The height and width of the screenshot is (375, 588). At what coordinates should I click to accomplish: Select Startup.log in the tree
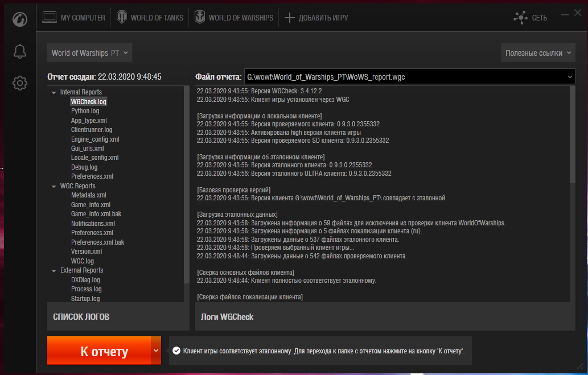coord(85,299)
